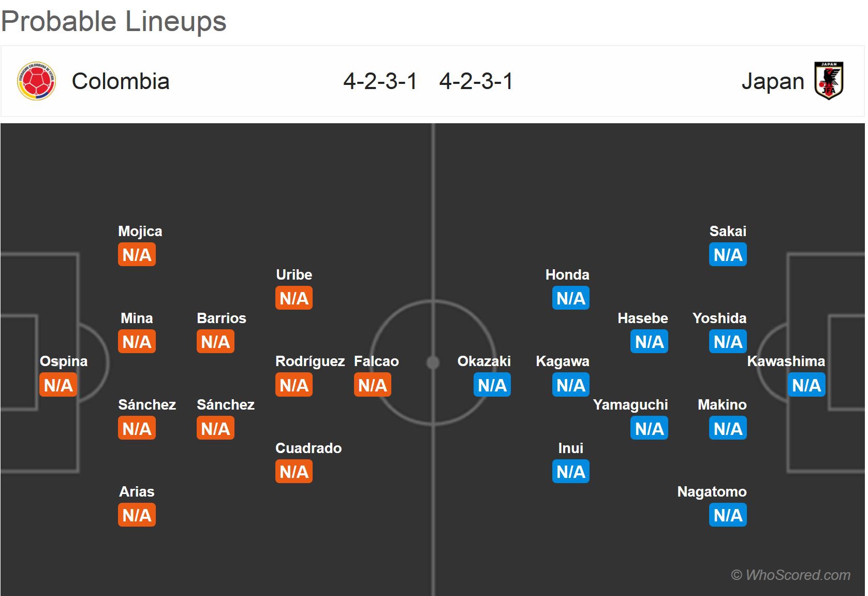
Task: Click Nagatomo's blue N/A rating badge
Action: [727, 515]
